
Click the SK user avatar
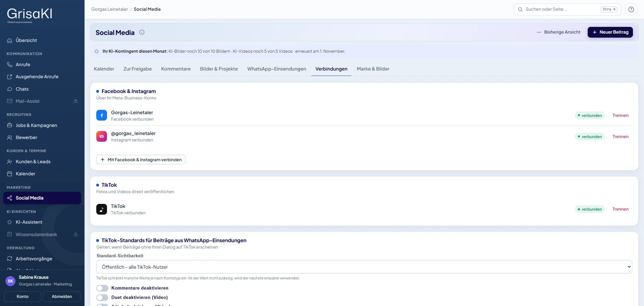tap(10, 281)
